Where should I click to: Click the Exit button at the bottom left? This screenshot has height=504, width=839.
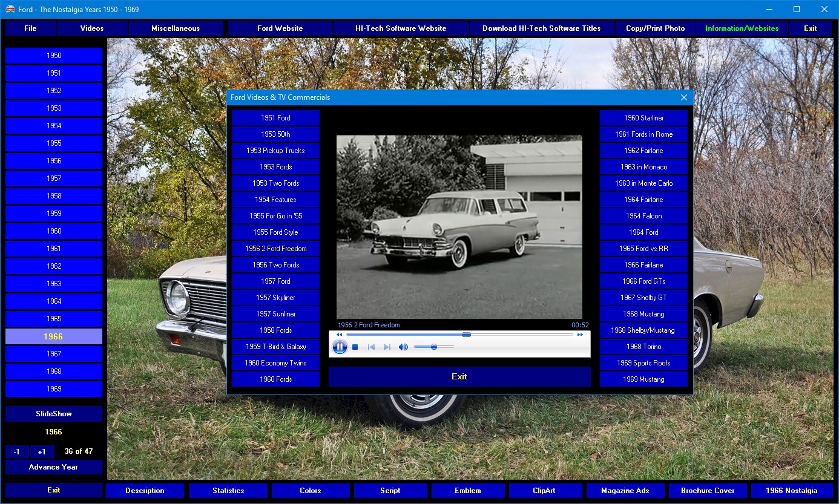(54, 490)
